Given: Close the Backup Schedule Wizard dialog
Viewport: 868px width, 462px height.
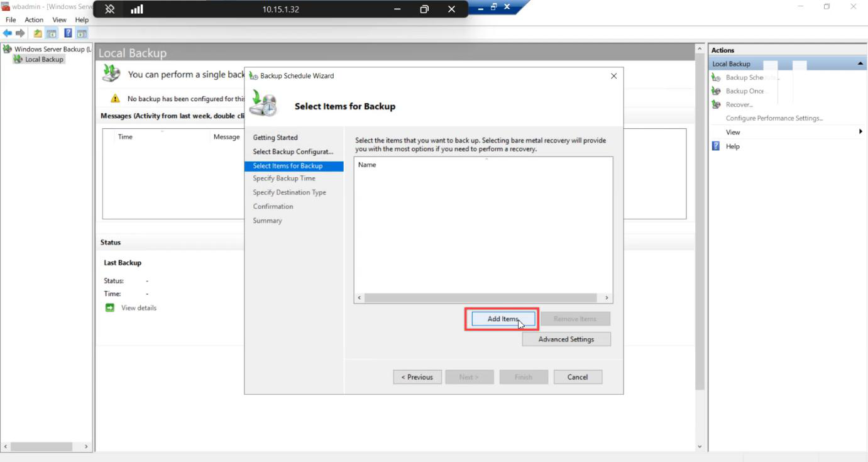Looking at the screenshot, I should tap(613, 76).
